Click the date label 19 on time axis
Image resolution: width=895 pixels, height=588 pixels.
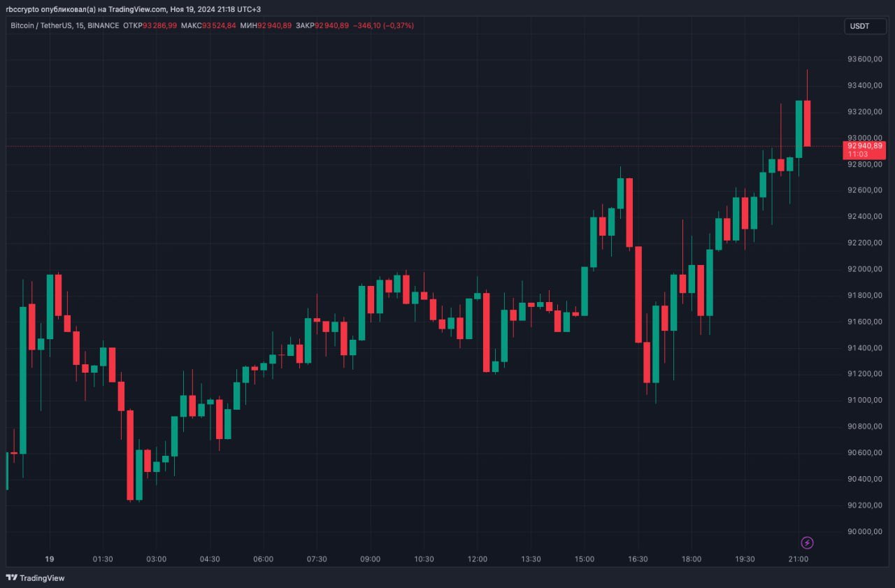pos(49,559)
